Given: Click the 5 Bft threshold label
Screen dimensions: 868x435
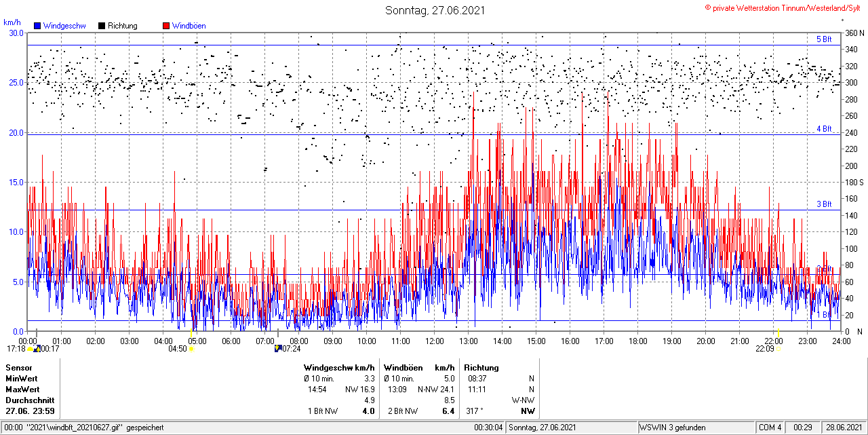Looking at the screenshot, I should [824, 39].
